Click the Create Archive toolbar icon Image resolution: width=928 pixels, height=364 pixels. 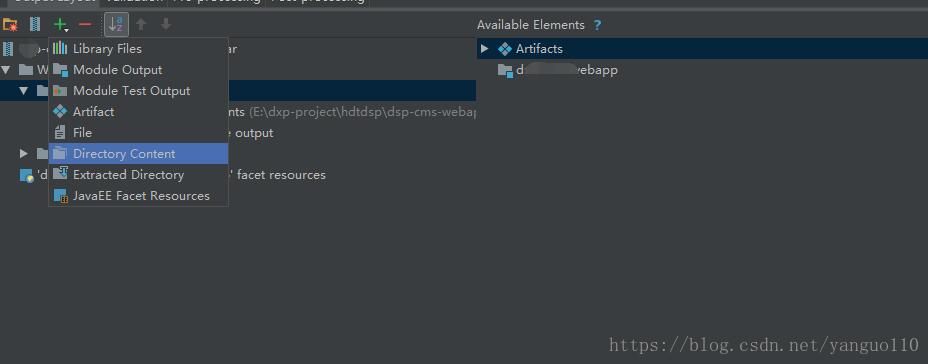click(35, 25)
